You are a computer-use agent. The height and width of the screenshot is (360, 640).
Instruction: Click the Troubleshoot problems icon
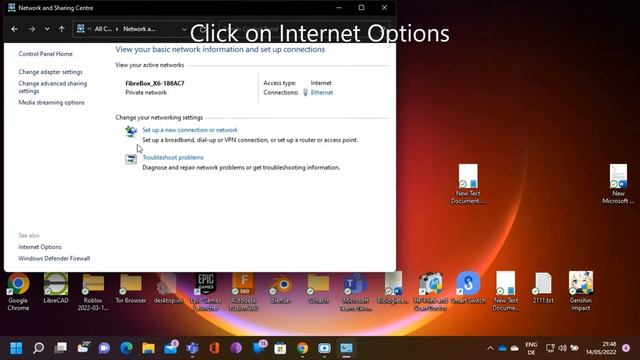(x=131, y=159)
